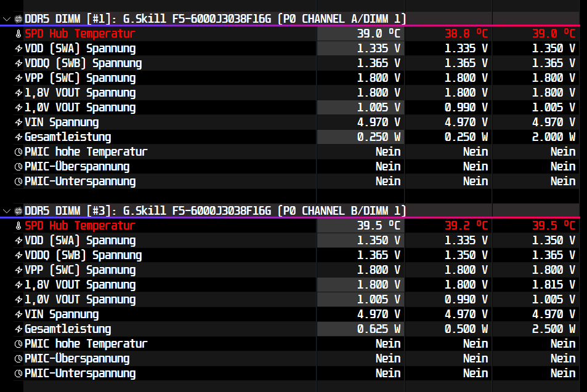
Task: Click the '2.500 W' Gesamtleistung value
Action: coord(554,329)
